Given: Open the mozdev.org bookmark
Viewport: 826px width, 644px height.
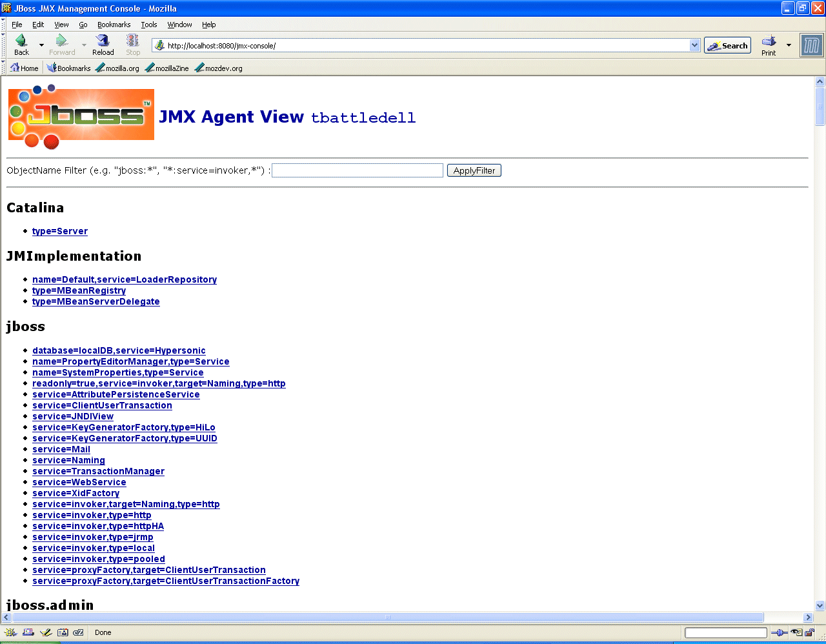Looking at the screenshot, I should point(218,68).
